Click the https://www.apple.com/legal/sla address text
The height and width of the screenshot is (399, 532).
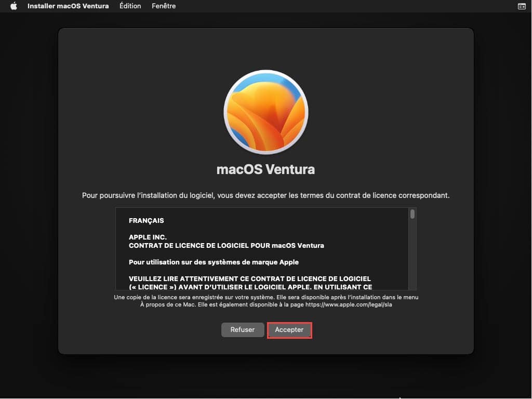(349, 304)
